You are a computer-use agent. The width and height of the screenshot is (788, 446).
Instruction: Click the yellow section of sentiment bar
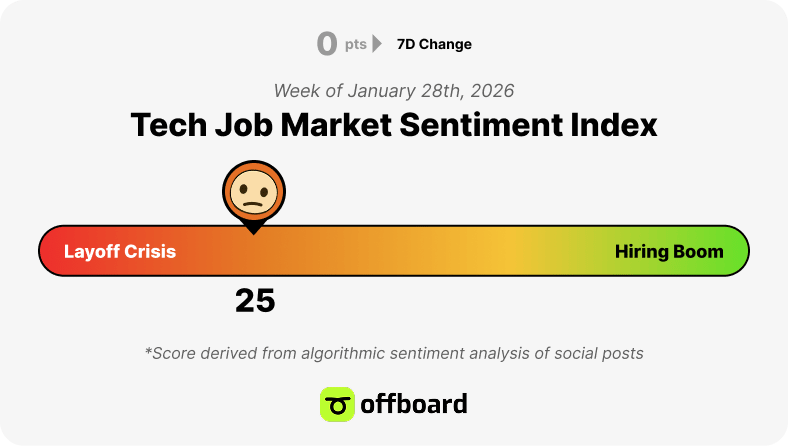point(508,251)
